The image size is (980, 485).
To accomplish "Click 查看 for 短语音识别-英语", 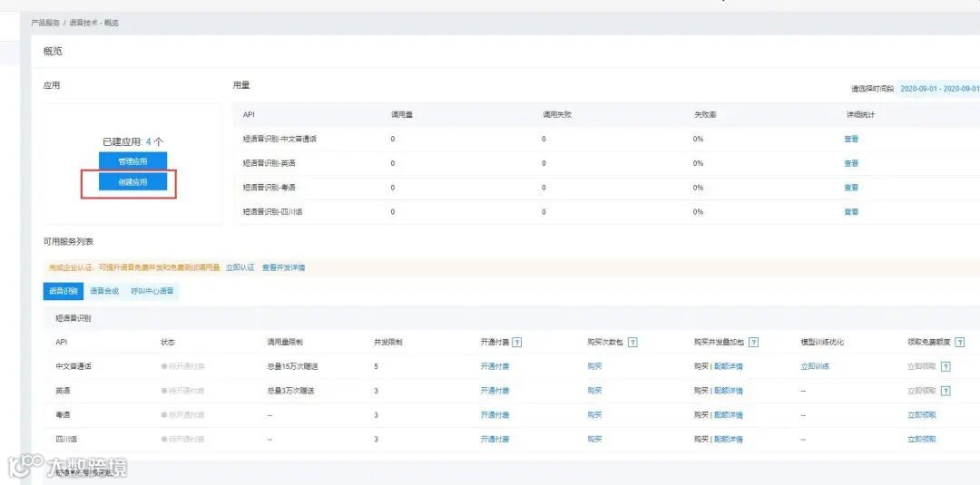I will pyautogui.click(x=851, y=163).
